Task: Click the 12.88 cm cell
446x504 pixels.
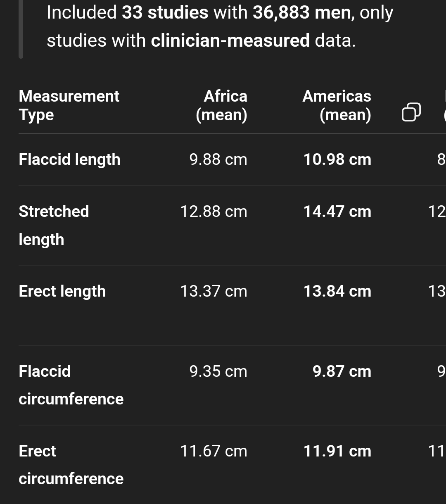Action: click(x=214, y=212)
